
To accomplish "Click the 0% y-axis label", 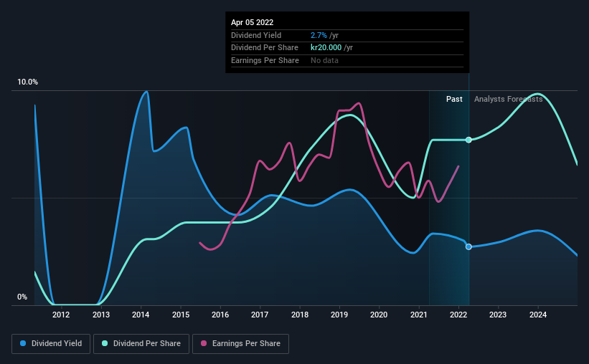I will (x=22, y=297).
